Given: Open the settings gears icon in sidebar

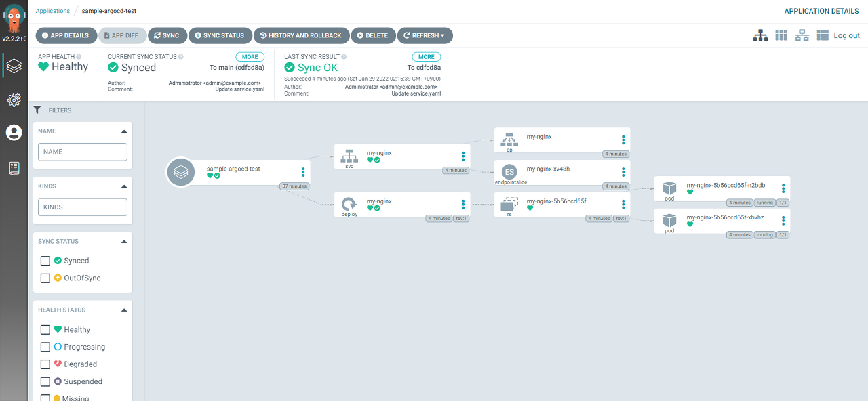Looking at the screenshot, I should pyautogui.click(x=14, y=100).
